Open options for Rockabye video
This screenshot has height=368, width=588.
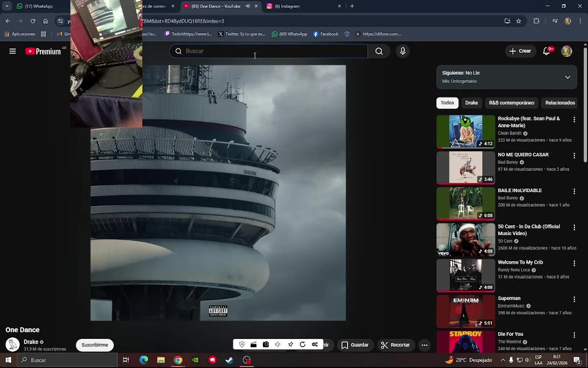tap(574, 120)
